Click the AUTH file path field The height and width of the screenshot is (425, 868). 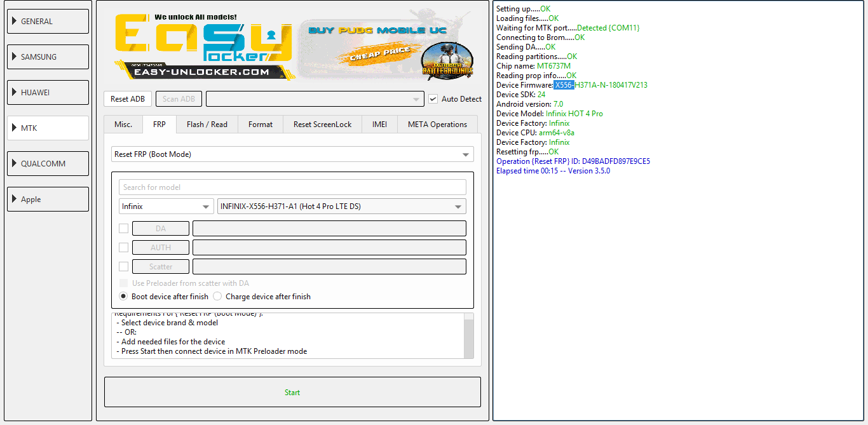[x=329, y=247]
